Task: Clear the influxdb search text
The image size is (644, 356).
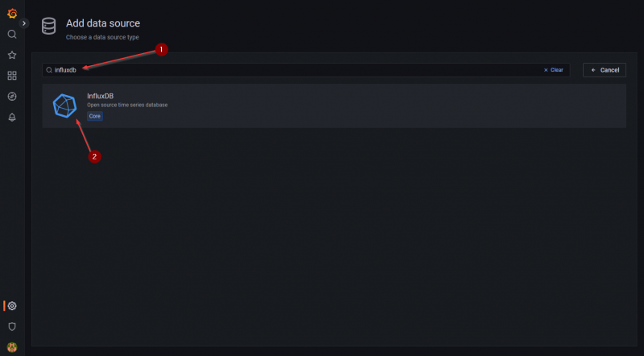Action: [553, 70]
